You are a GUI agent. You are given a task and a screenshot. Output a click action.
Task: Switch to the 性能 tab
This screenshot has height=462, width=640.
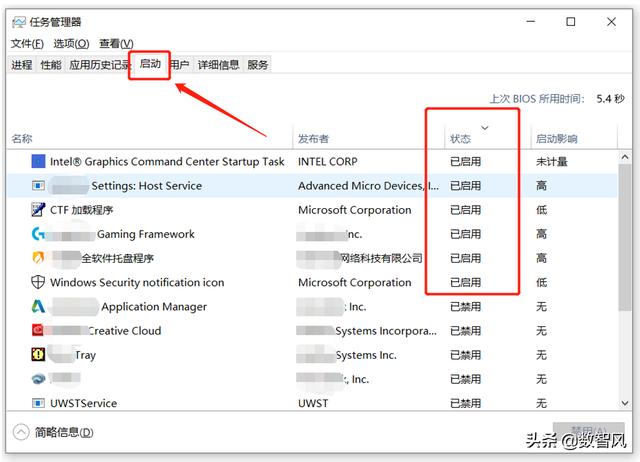pos(51,64)
